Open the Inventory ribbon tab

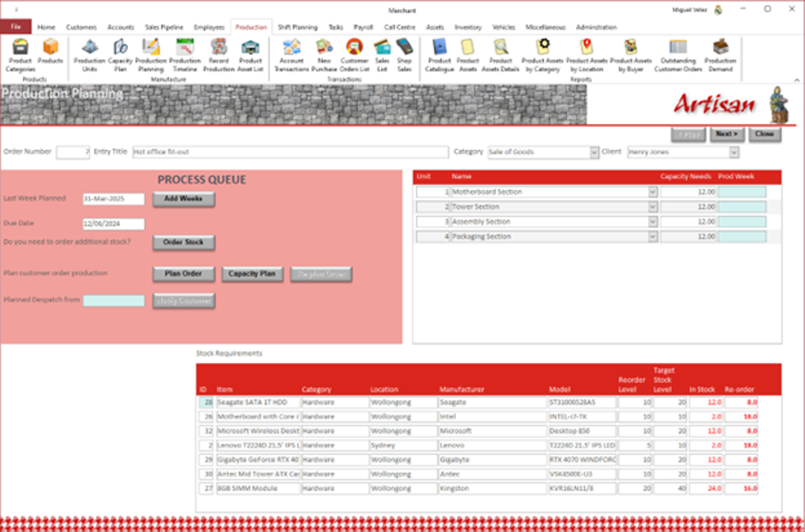467,28
